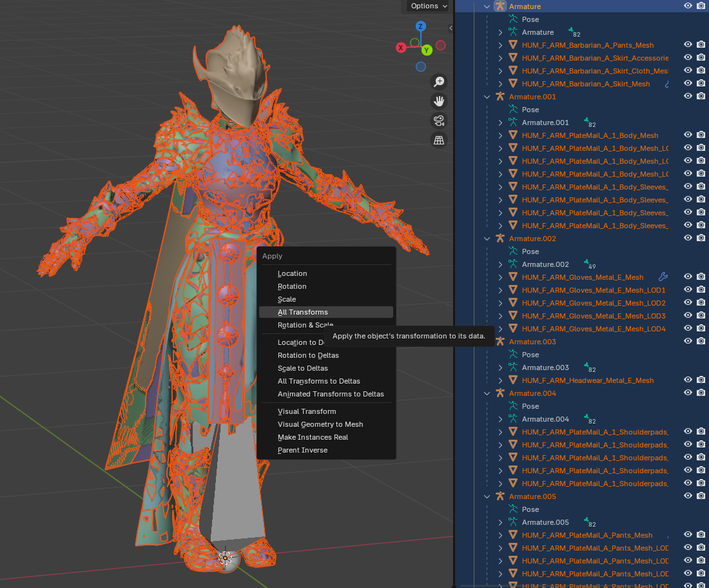709x588 pixels.
Task: Click mesh icon of HUM_F_ARM_Barbarian_A_Skirt_Mesh
Action: pos(513,84)
